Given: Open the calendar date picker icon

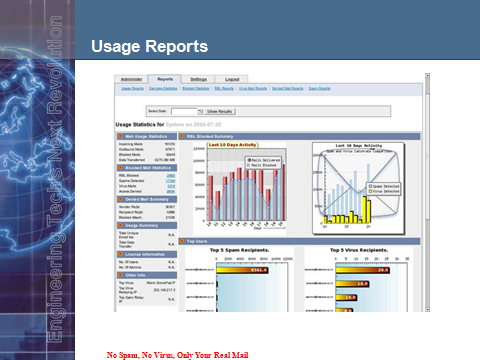Looking at the screenshot, I should tap(200, 112).
